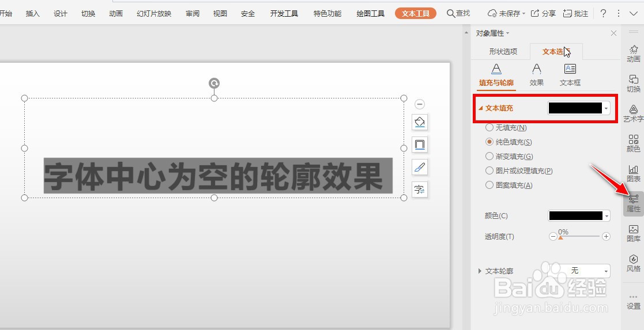Open the 文本轮廓 dropdown showing 无
This screenshot has height=330, width=644.
click(x=579, y=271)
